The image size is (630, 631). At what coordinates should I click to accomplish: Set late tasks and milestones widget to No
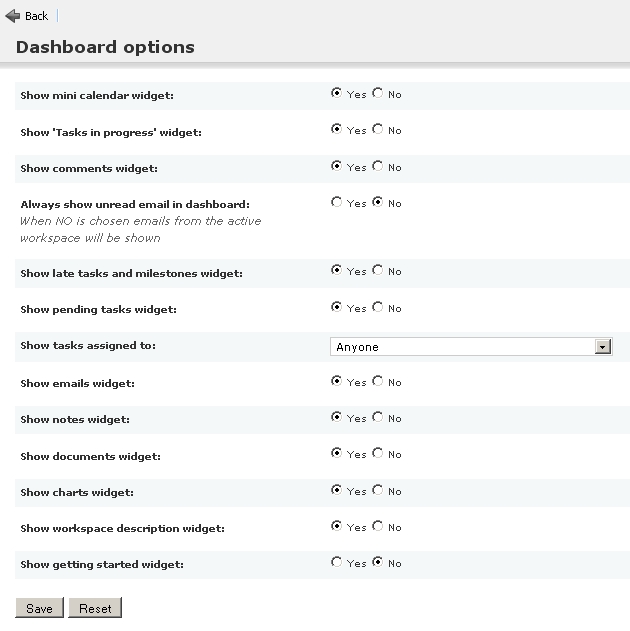point(377,270)
